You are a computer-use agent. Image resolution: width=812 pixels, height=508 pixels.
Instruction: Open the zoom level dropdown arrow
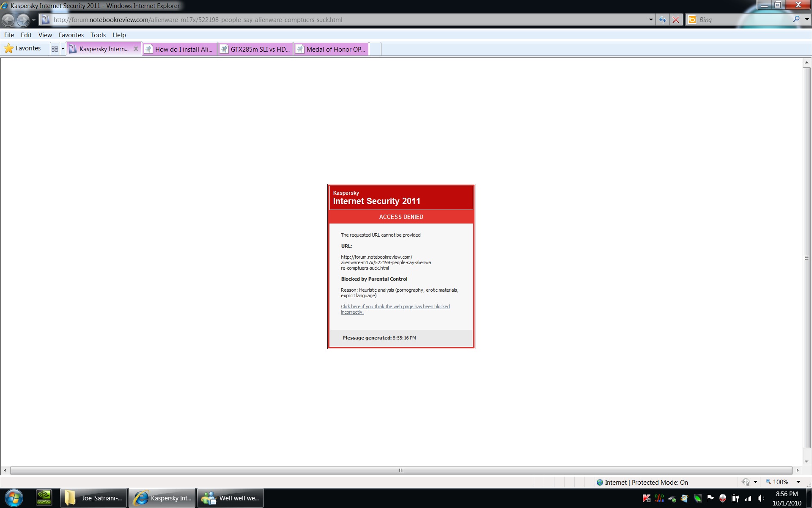point(798,482)
